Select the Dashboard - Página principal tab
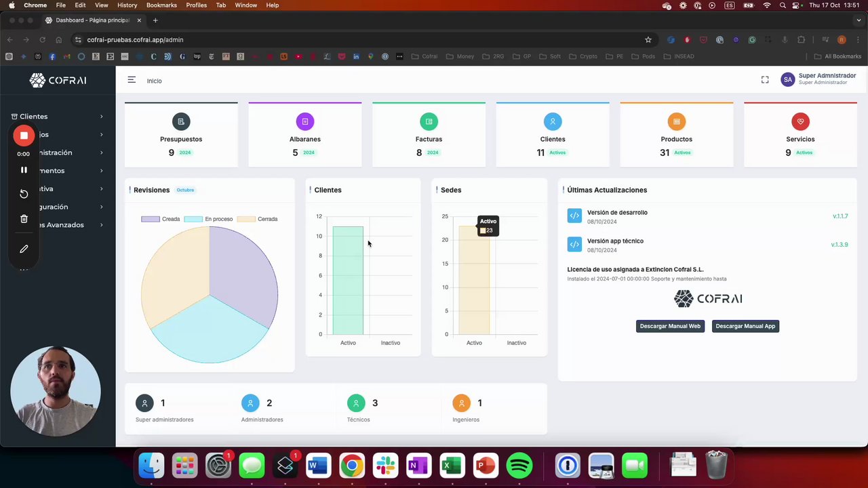This screenshot has width=868, height=488. point(93,20)
